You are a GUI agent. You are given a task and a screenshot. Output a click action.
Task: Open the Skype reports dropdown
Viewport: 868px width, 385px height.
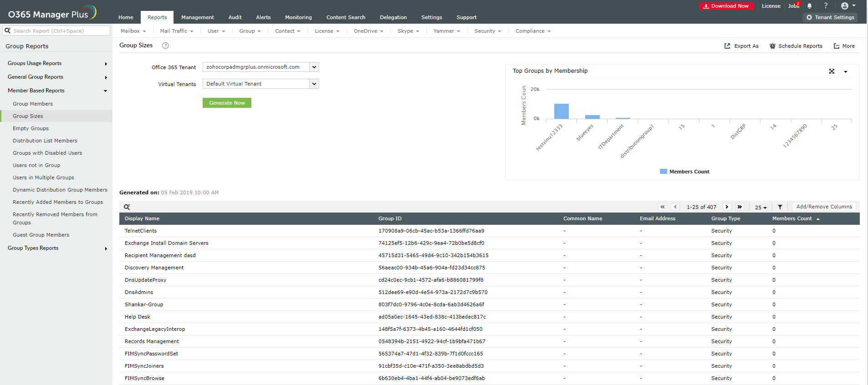pos(408,31)
